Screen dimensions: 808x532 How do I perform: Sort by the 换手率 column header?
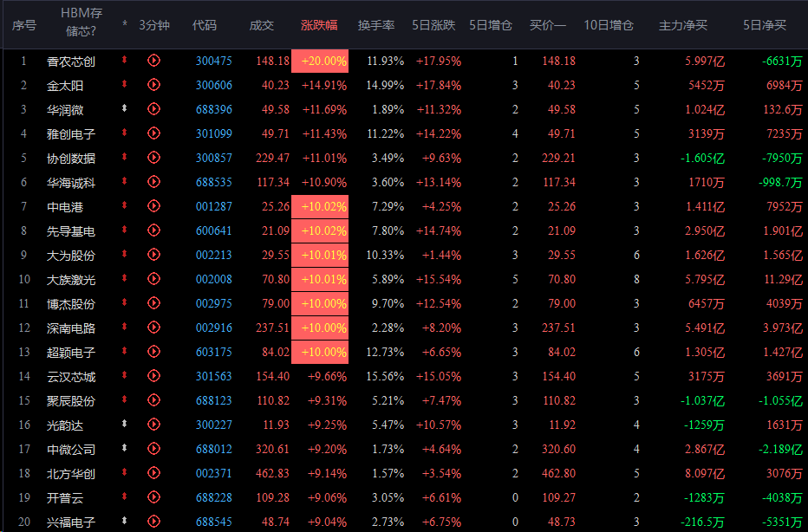point(376,25)
